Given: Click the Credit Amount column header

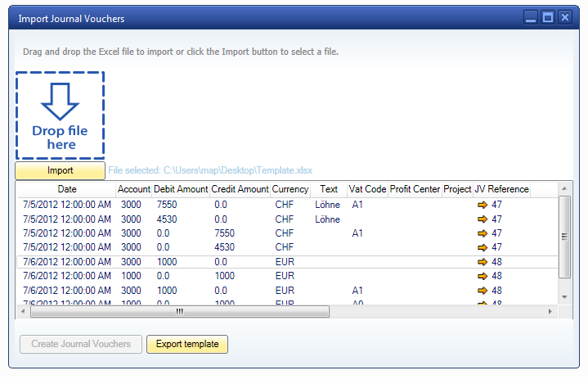Looking at the screenshot, I should pos(240,189).
